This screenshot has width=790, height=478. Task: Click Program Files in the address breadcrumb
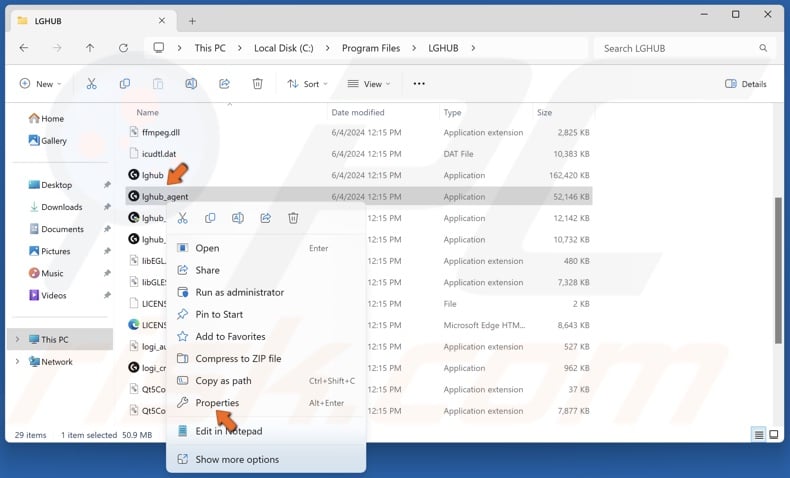(x=369, y=48)
